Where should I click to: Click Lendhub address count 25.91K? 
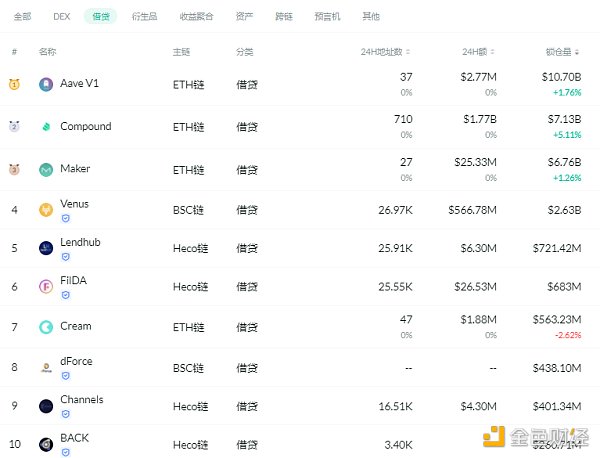[x=395, y=248]
